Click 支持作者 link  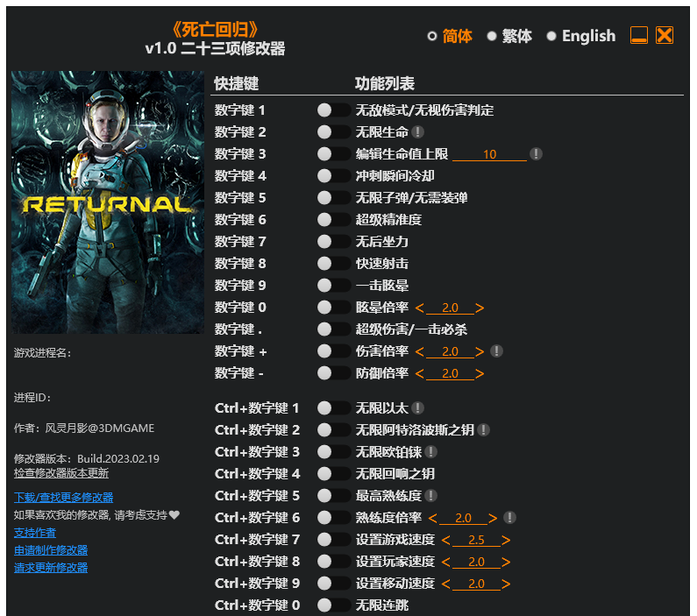click(35, 533)
